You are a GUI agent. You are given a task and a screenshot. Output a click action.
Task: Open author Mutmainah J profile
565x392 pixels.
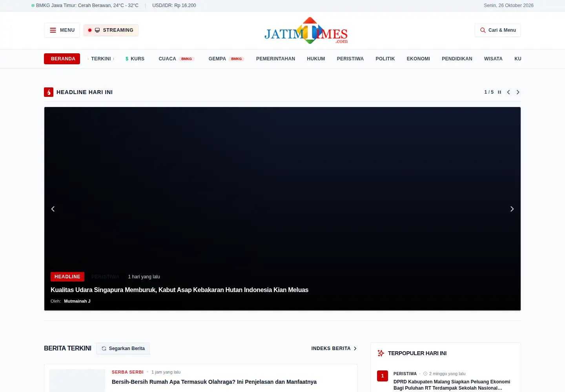(77, 301)
